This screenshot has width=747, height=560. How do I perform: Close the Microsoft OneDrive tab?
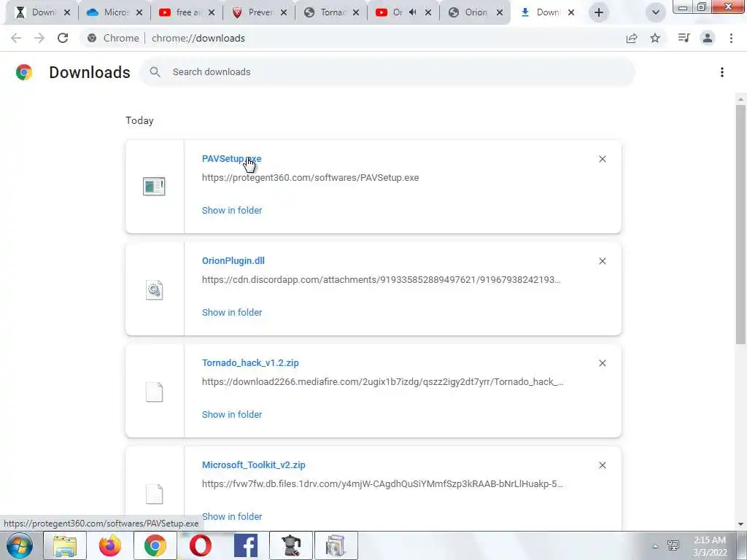pos(139,12)
